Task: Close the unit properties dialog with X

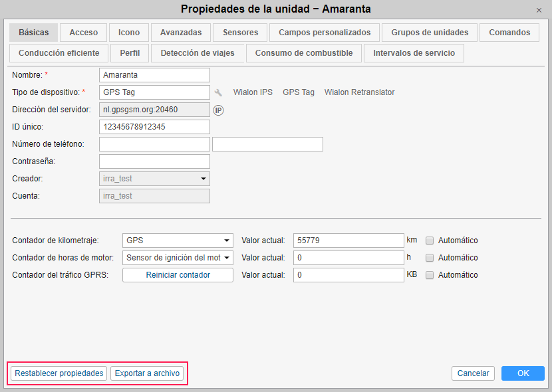Action: pyautogui.click(x=539, y=10)
